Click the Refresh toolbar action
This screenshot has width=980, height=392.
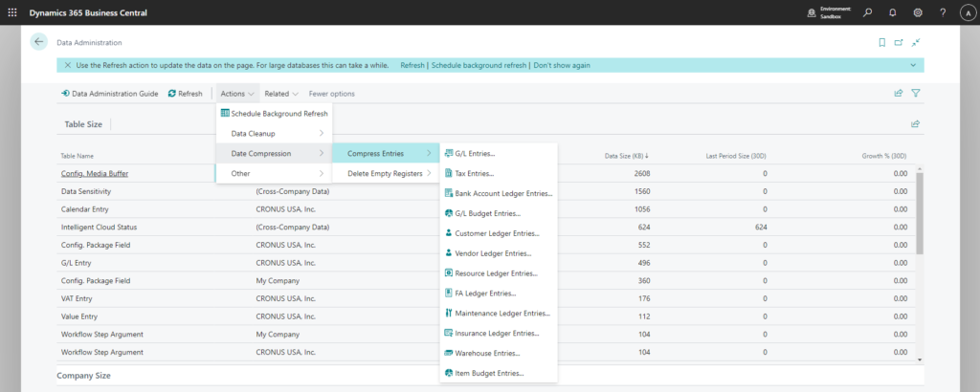(185, 94)
